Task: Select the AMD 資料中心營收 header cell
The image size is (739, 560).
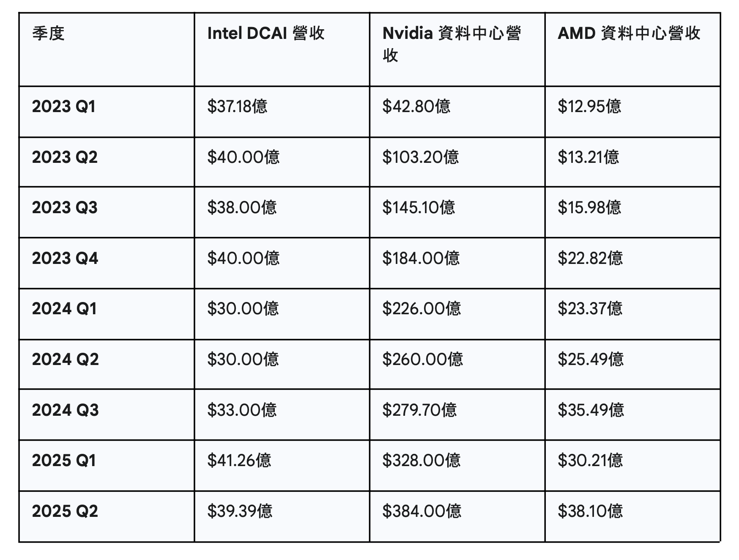Action: pos(632,49)
